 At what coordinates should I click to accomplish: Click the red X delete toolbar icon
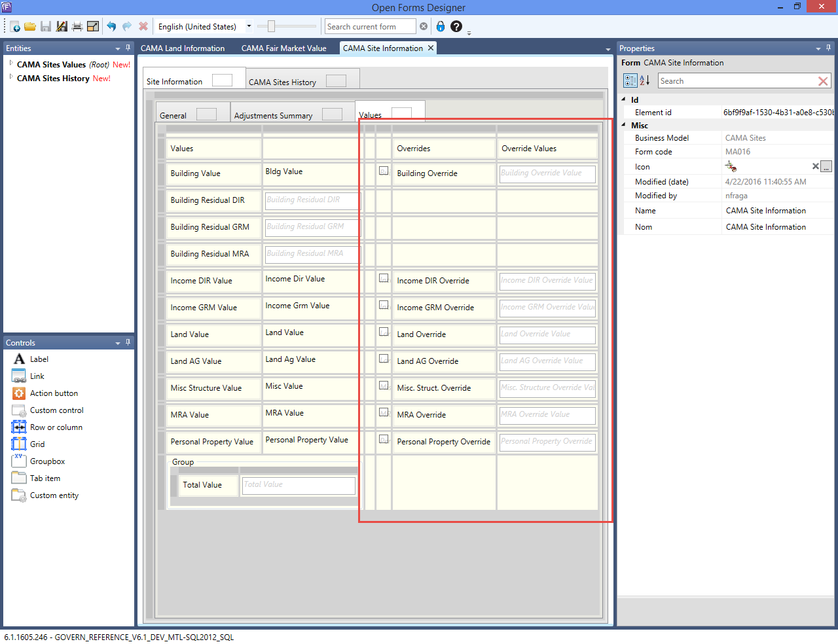click(x=143, y=27)
